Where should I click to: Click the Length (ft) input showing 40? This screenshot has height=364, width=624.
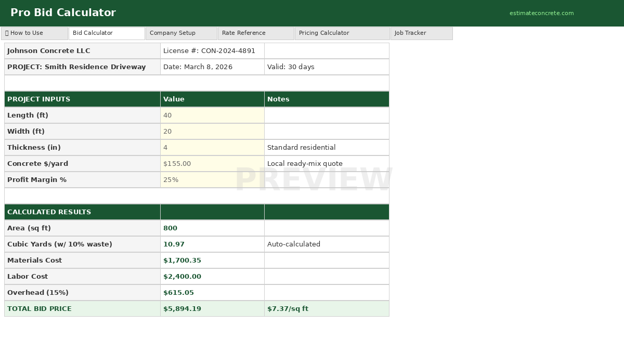(x=212, y=115)
